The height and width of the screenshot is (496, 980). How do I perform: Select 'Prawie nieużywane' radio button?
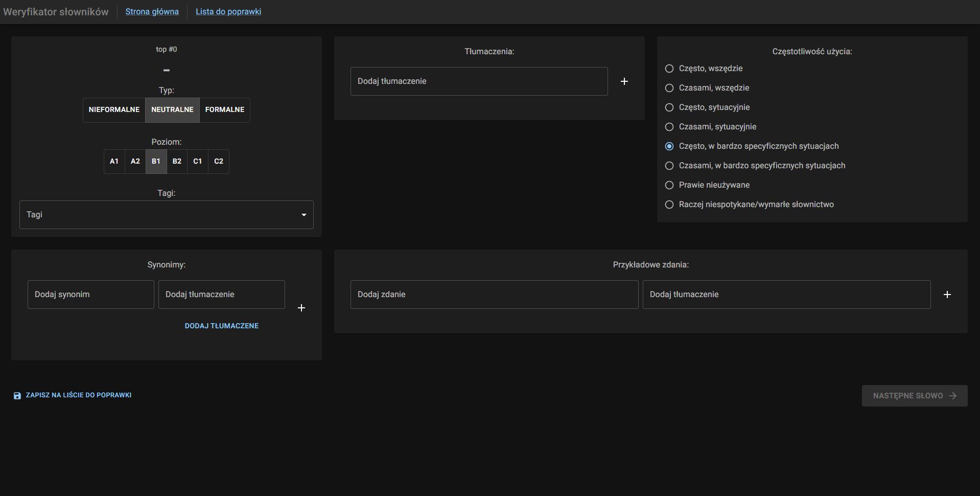(x=669, y=185)
